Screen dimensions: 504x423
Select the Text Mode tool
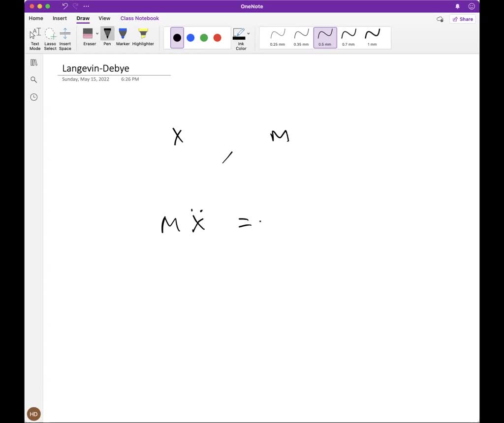(35, 38)
